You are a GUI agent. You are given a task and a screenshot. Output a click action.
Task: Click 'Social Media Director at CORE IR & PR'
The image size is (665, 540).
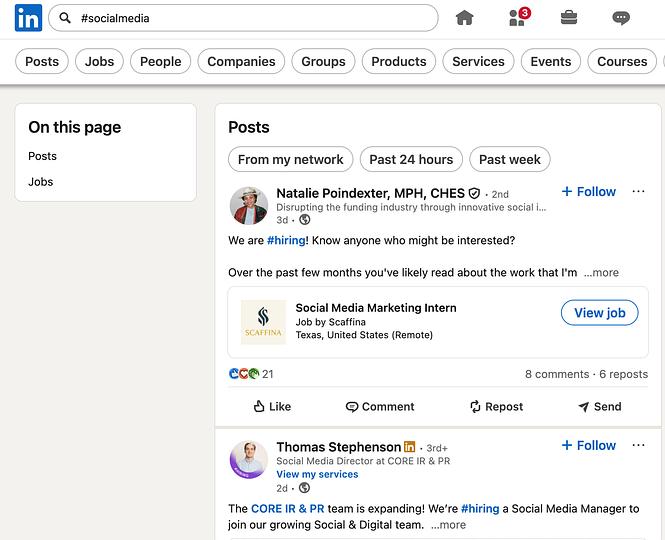pyautogui.click(x=363, y=461)
